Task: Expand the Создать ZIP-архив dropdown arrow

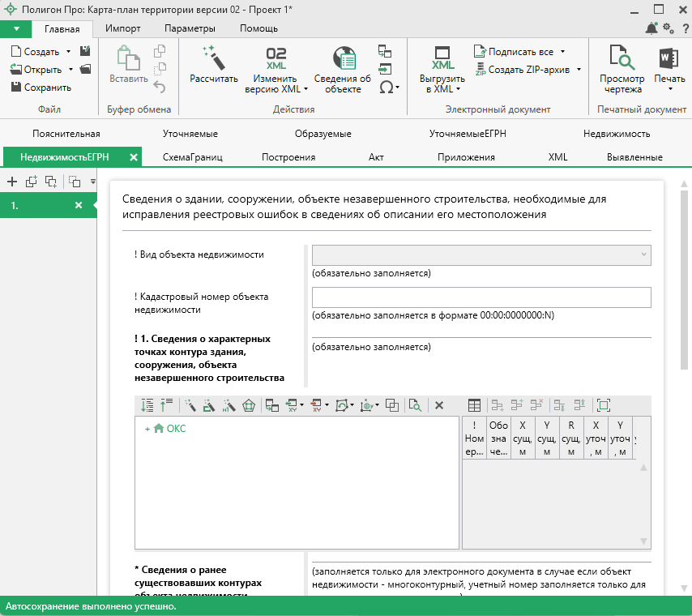Action: [x=579, y=70]
